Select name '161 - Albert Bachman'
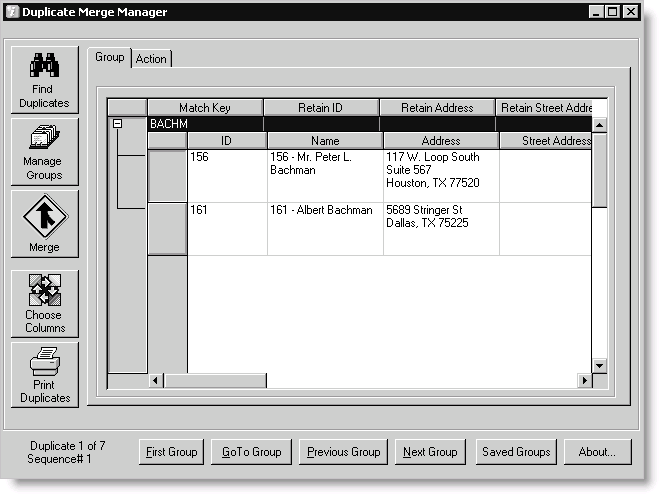 point(325,229)
